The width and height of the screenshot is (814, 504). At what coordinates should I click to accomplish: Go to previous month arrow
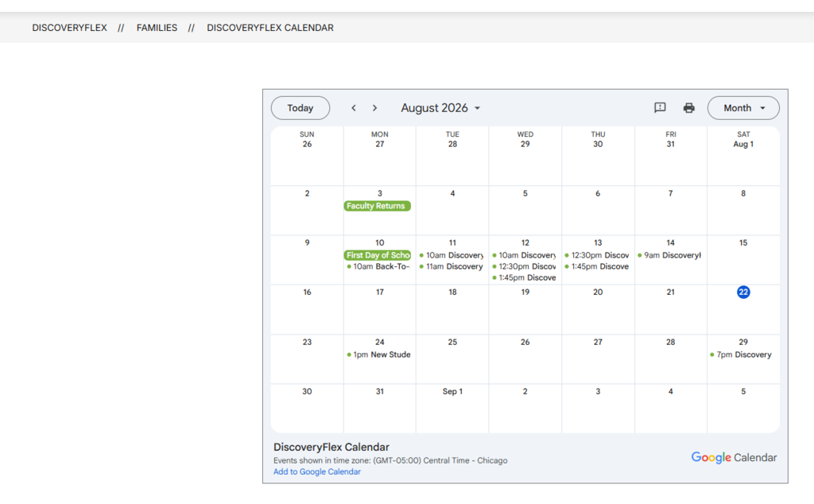pyautogui.click(x=354, y=108)
